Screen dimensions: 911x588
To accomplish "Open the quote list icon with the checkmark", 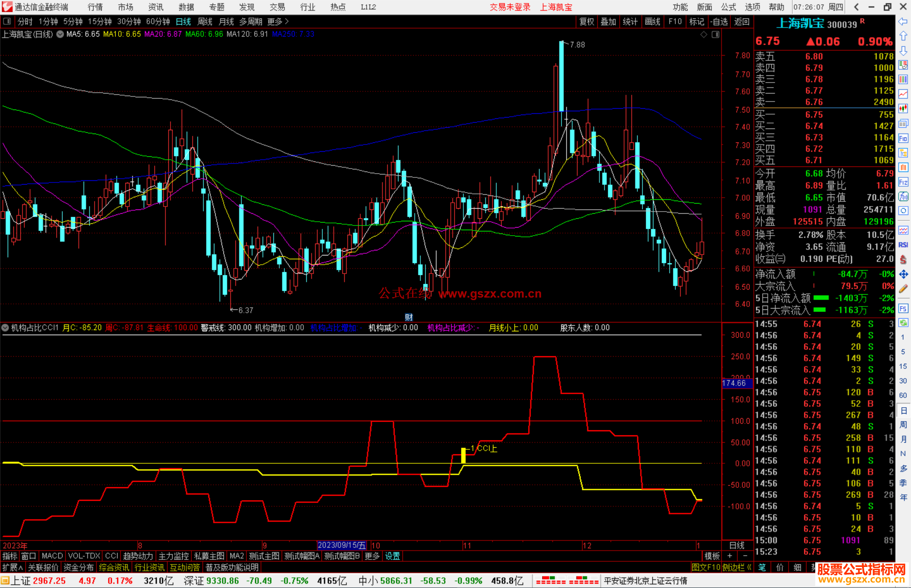I will tap(903, 65).
